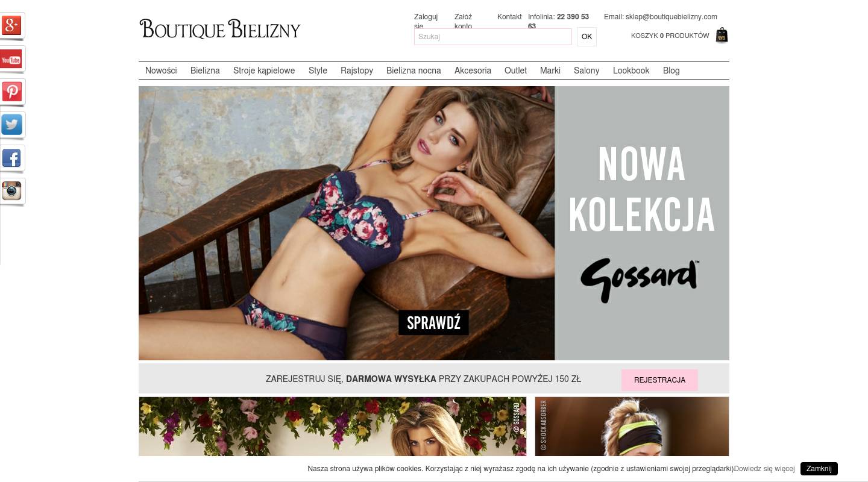Open the Dowiedz się więcej link
Viewport: 868px width, 482px height.
[764, 469]
